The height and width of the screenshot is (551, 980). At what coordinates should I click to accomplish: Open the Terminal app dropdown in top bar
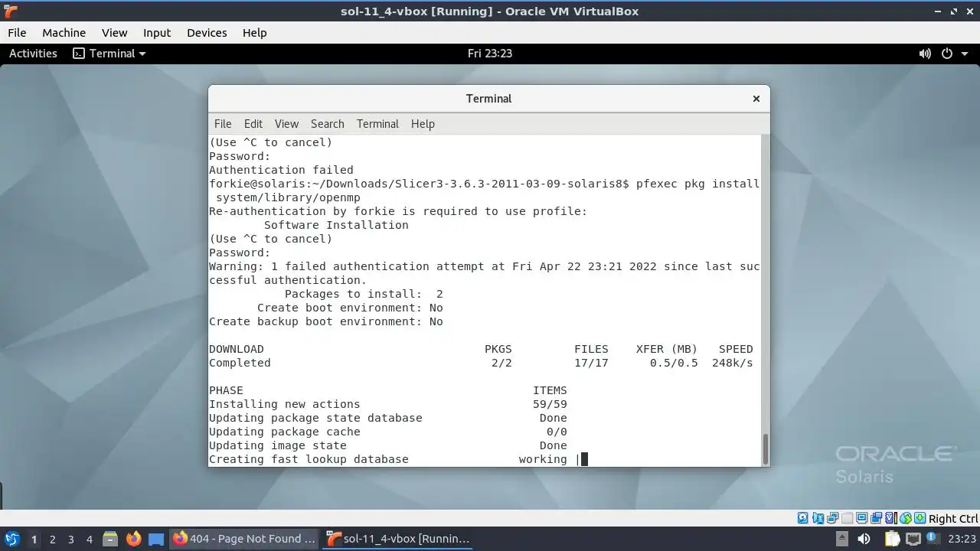[x=109, y=54]
